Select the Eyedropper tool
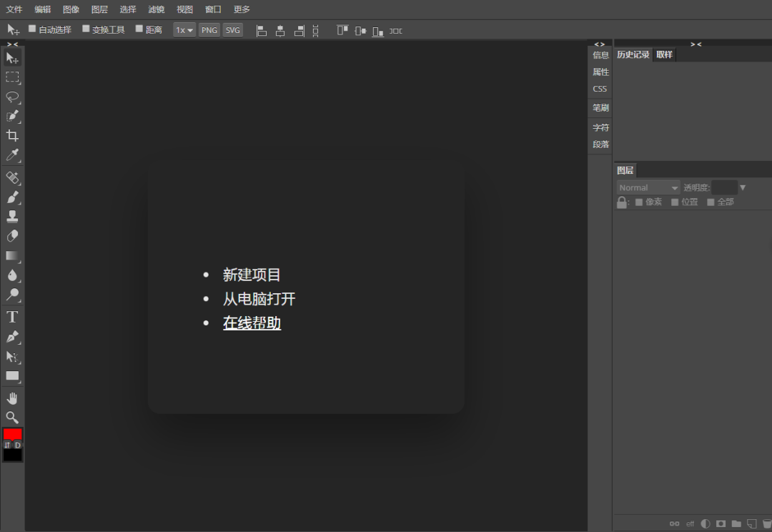The image size is (772, 532). [12, 155]
